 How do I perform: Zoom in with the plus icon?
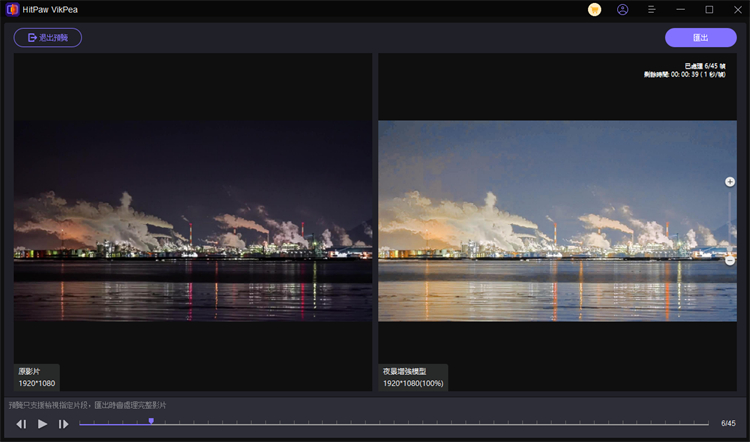[729, 181]
